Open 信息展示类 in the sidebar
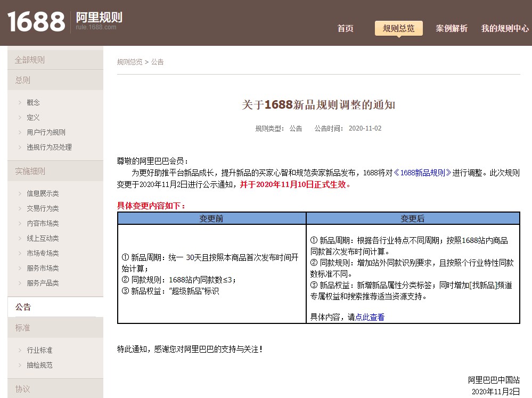This screenshot has height=398, width=532. click(x=43, y=193)
